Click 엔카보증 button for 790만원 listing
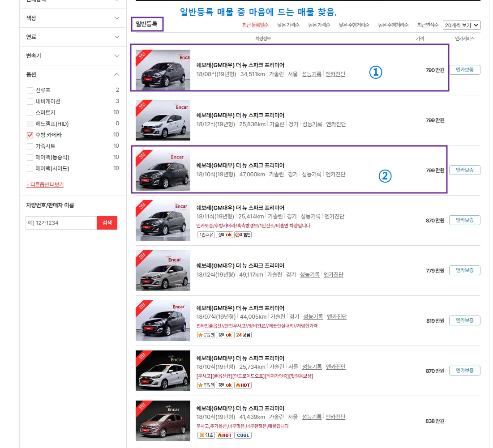The width and height of the screenshot is (493, 448). click(465, 70)
